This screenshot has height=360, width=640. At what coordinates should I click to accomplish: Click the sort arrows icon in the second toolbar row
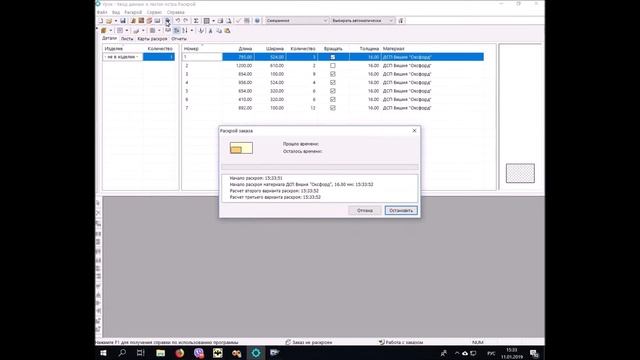[x=185, y=31]
